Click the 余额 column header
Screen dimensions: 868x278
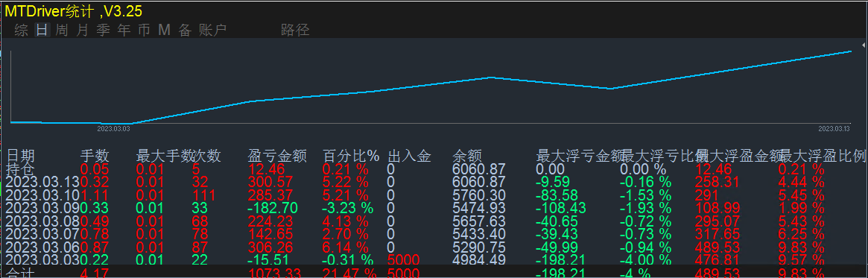click(466, 157)
